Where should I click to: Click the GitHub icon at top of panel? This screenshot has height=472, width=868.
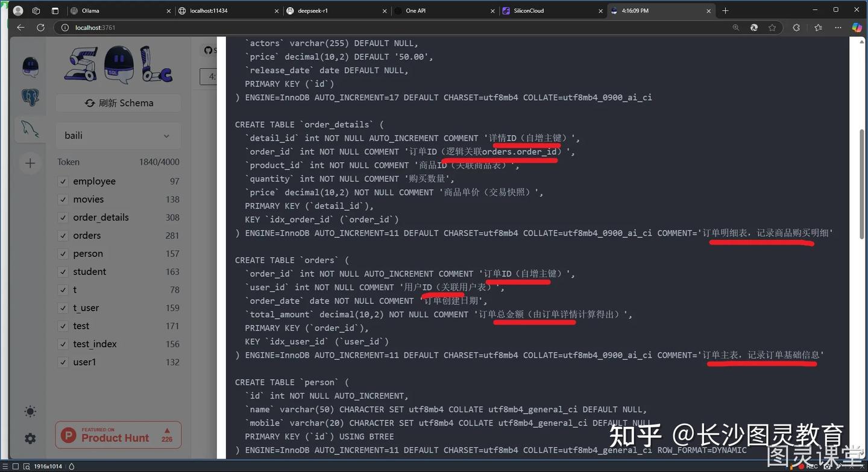tap(208, 50)
